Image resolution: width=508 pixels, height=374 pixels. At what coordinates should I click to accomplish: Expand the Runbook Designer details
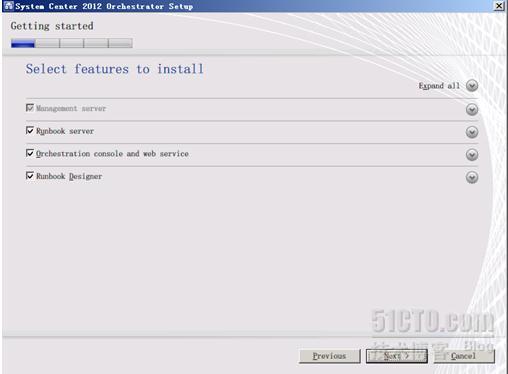pos(472,177)
